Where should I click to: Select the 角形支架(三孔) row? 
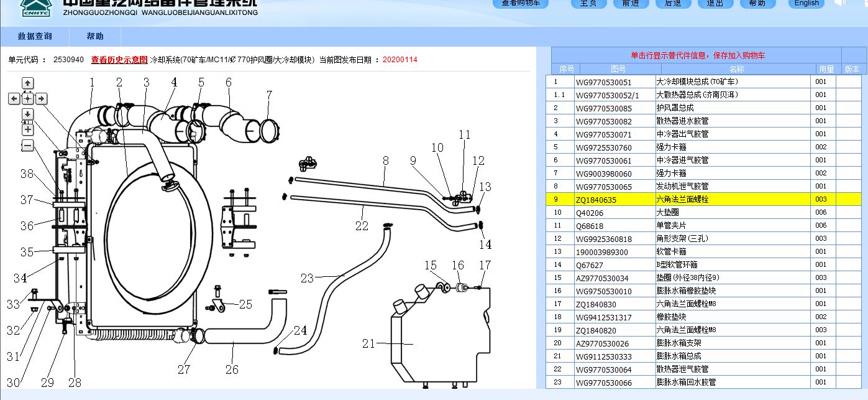[x=703, y=238]
